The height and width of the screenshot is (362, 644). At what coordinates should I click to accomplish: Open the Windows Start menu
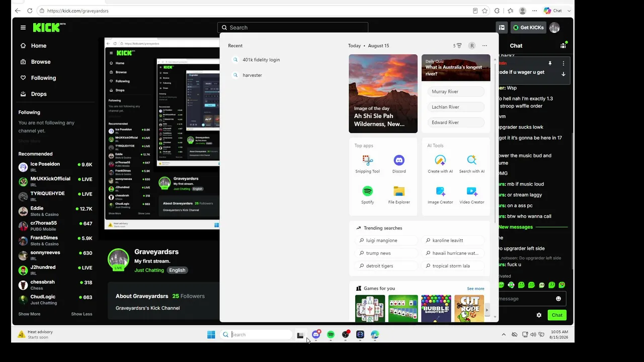tap(211, 335)
